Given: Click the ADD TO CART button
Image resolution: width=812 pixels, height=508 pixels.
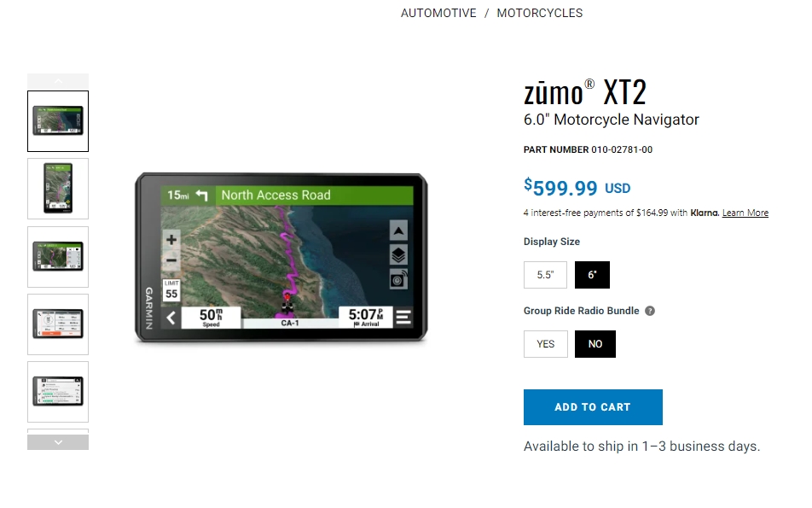Looking at the screenshot, I should point(593,407).
